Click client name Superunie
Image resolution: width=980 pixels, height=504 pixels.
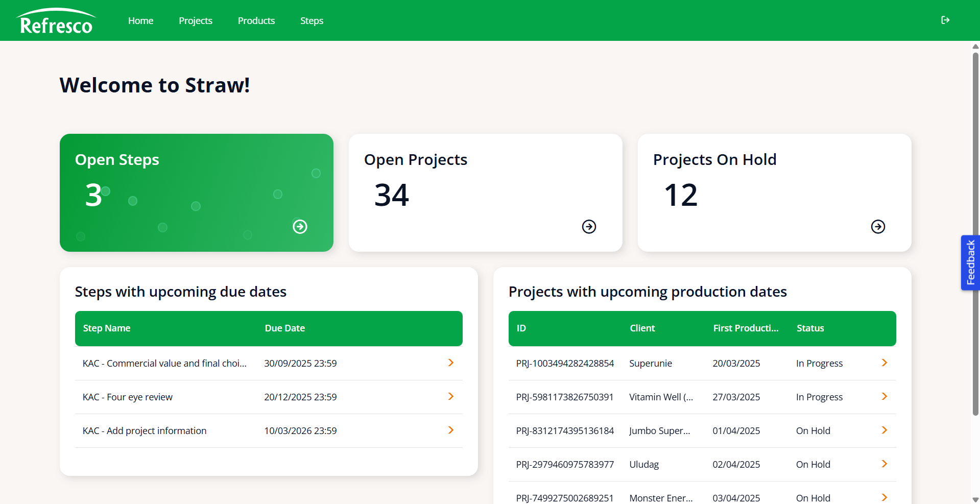[x=651, y=363]
